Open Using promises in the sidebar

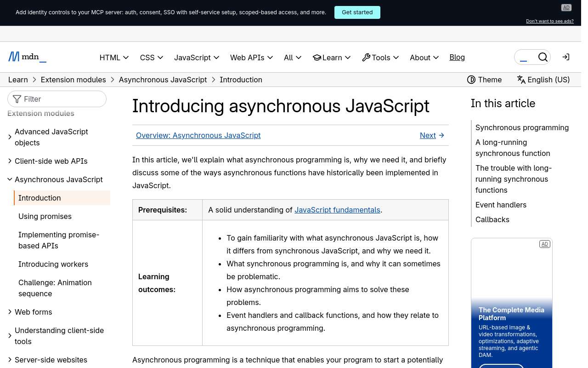[45, 216]
